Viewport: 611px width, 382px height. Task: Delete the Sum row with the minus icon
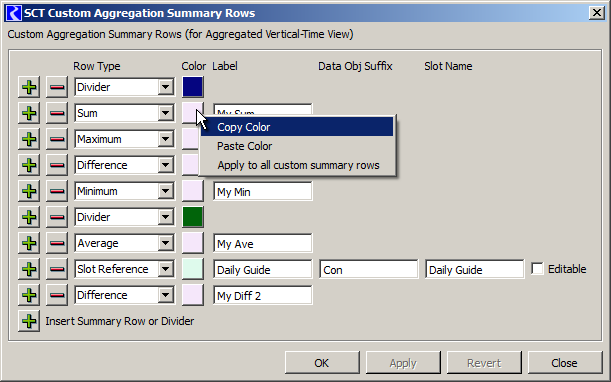tap(57, 113)
